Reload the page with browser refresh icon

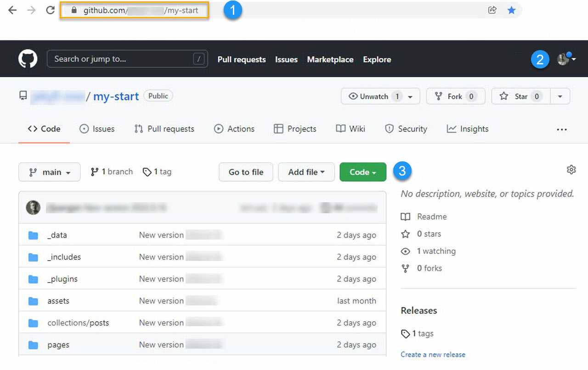tap(51, 10)
